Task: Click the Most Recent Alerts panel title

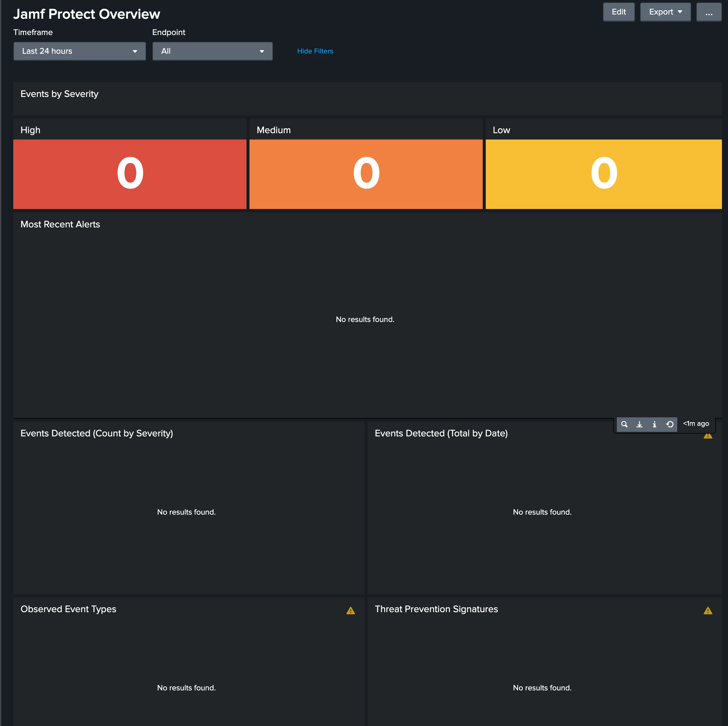Action: [x=60, y=224]
